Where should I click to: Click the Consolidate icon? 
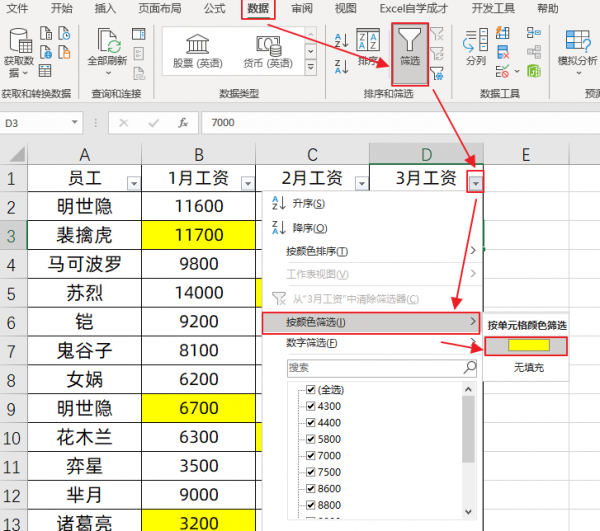coord(533,33)
